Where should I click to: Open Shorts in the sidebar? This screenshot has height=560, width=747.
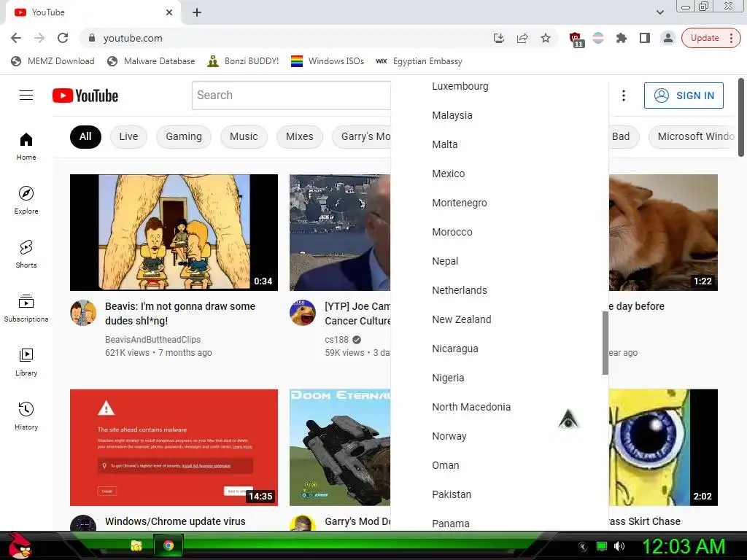tap(26, 254)
